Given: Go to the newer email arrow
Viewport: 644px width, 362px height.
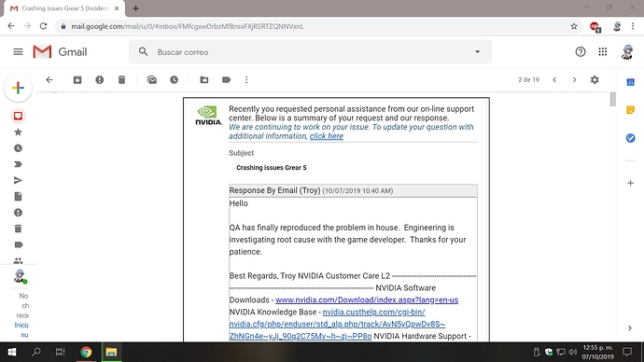Looking at the screenshot, I should click(554, 79).
